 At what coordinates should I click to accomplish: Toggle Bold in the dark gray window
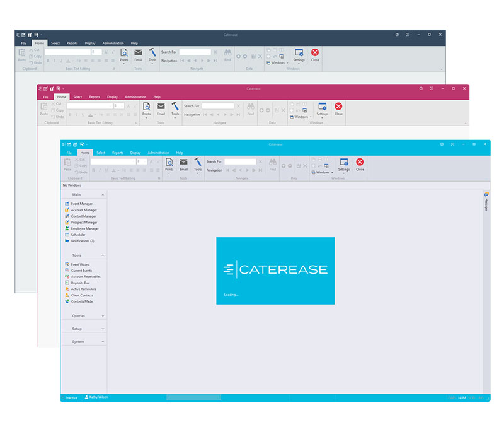[48, 61]
